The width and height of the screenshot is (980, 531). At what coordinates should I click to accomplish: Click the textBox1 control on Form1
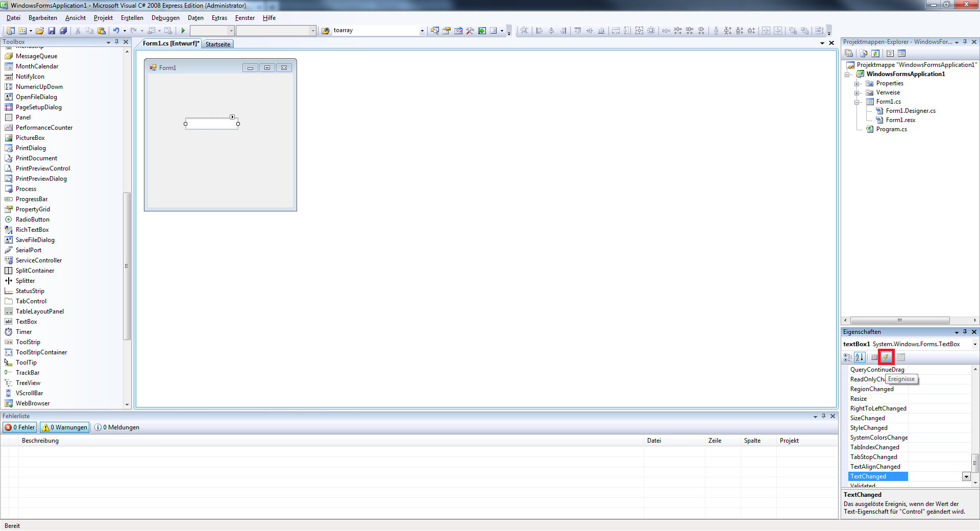[x=211, y=124]
